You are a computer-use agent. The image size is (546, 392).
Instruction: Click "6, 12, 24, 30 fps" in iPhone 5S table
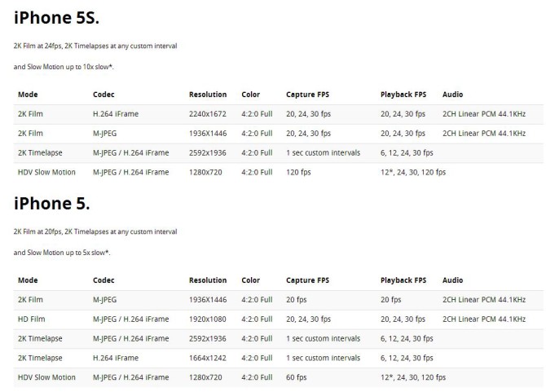(407, 153)
